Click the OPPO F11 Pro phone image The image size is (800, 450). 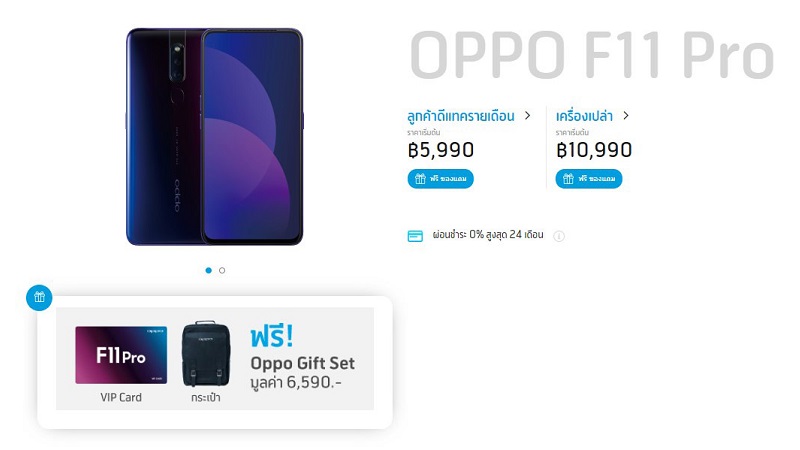pos(215,137)
